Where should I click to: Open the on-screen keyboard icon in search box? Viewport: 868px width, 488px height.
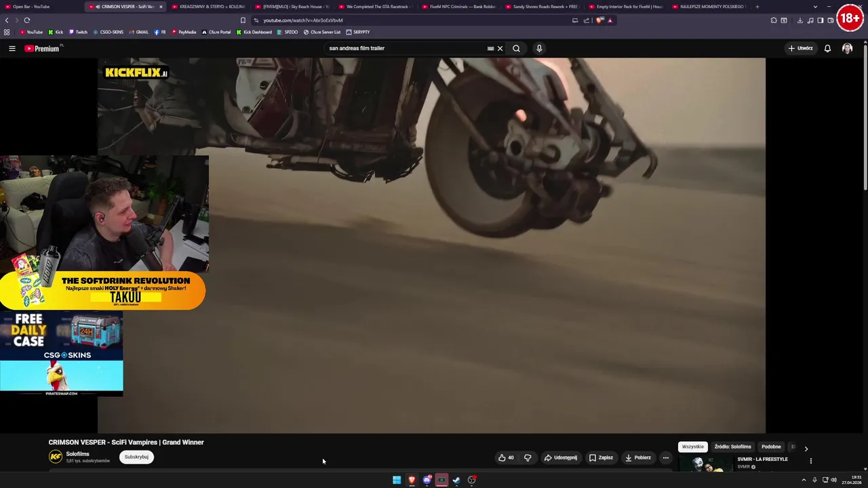point(490,48)
